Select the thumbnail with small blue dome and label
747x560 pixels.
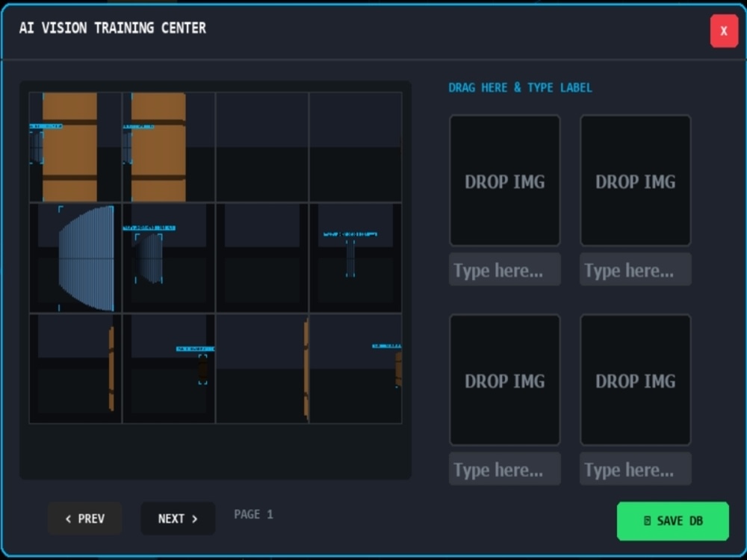169,258
